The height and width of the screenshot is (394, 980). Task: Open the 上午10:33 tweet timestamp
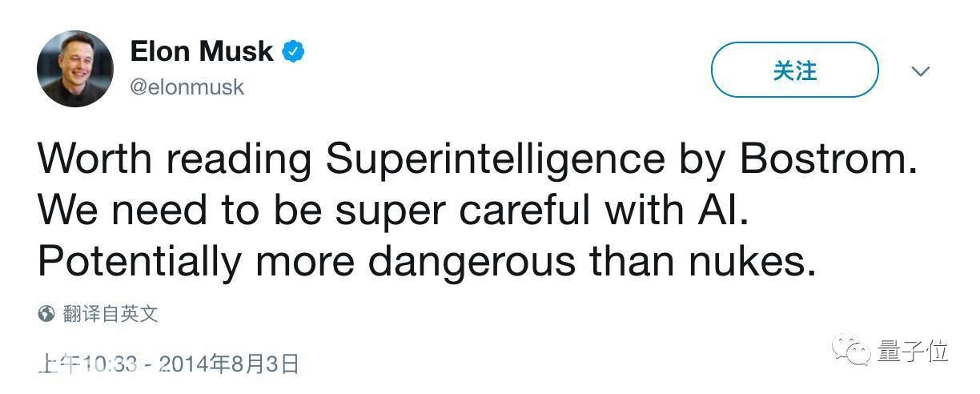click(88, 364)
